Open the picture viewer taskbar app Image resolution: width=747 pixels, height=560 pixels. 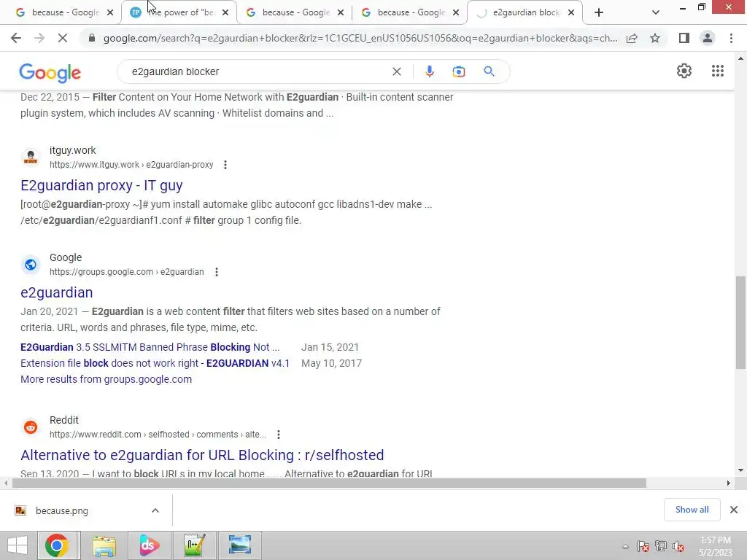click(239, 545)
